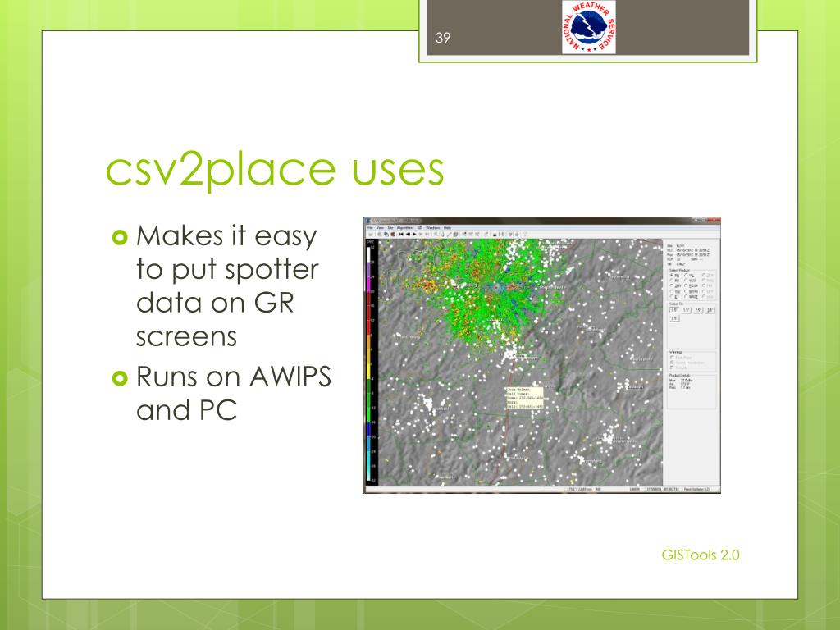Open the Help menu
The height and width of the screenshot is (630, 840).
coord(447,228)
